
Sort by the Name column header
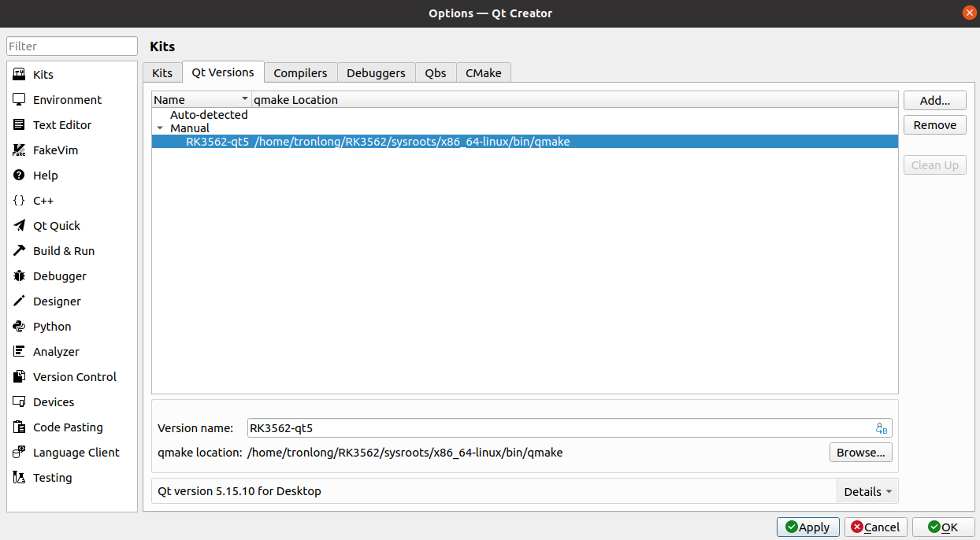coord(201,100)
